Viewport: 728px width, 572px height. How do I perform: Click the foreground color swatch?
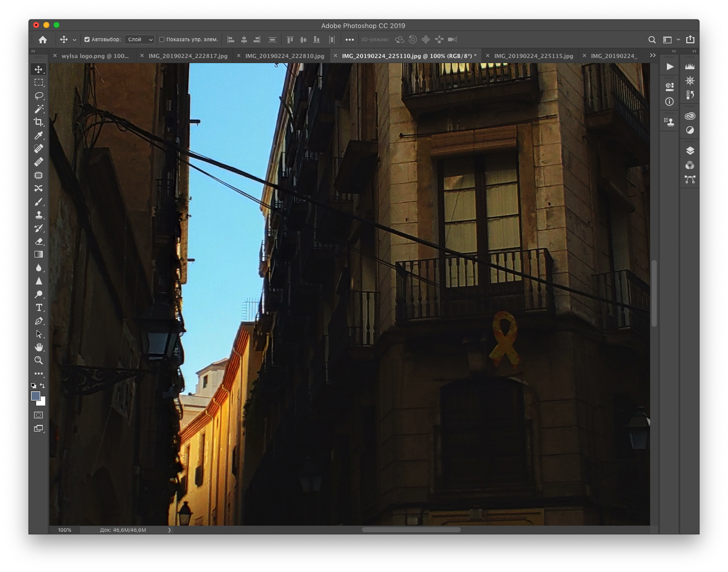36,396
